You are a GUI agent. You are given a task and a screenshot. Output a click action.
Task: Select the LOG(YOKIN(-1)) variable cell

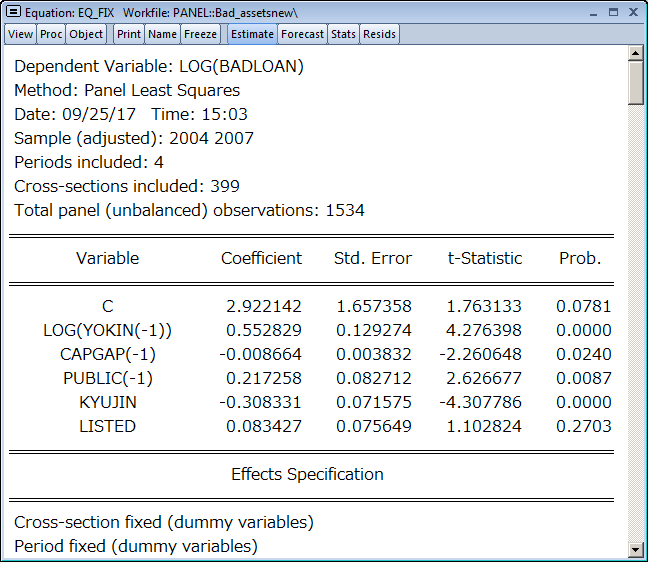click(x=108, y=330)
